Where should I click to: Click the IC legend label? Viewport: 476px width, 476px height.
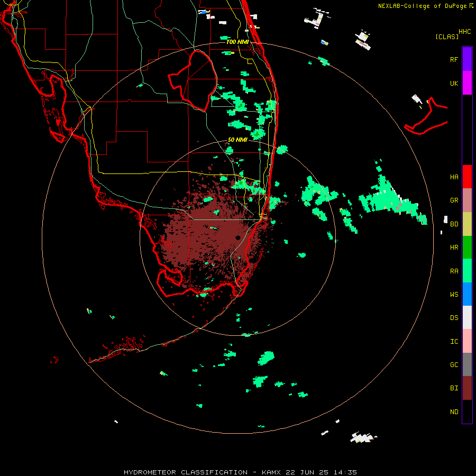point(454,342)
